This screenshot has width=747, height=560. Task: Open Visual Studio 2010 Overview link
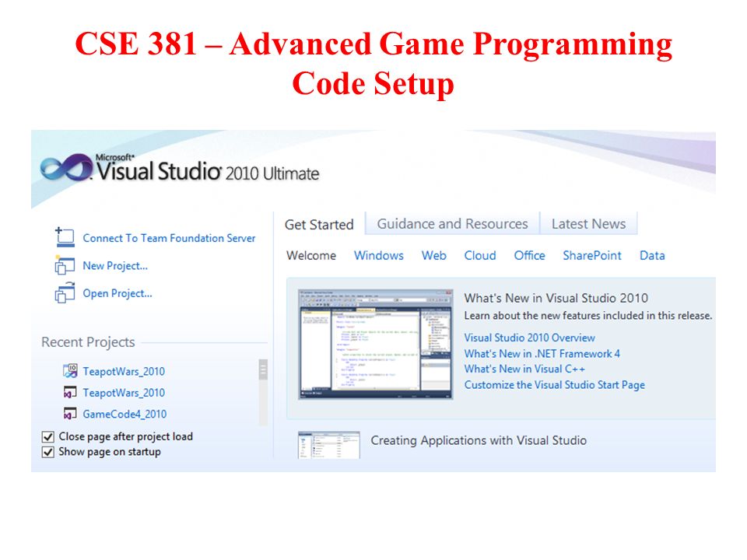(530, 338)
